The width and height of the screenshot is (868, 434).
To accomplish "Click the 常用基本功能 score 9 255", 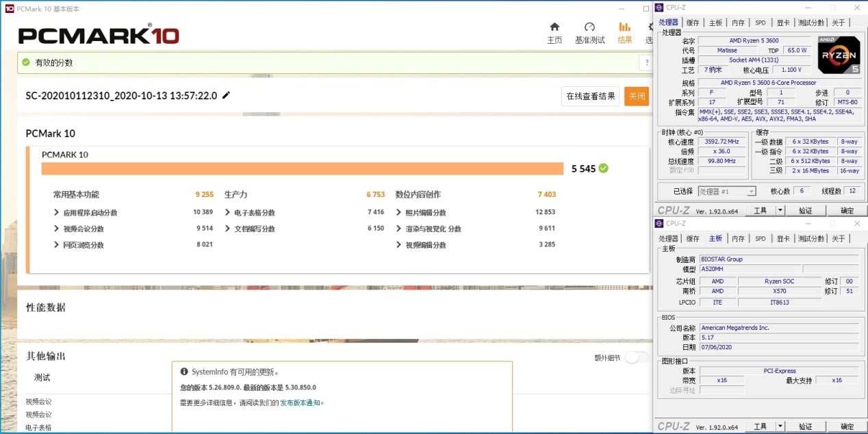I will (x=204, y=194).
